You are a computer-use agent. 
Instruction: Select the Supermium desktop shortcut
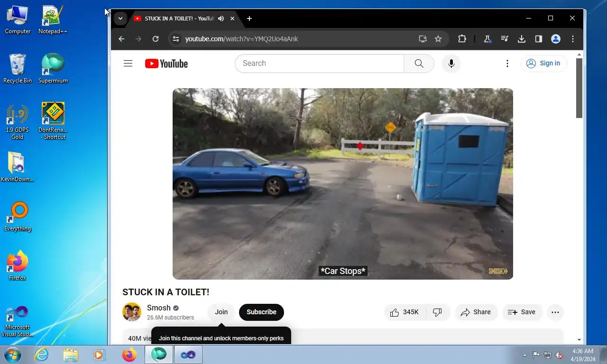pos(53,69)
